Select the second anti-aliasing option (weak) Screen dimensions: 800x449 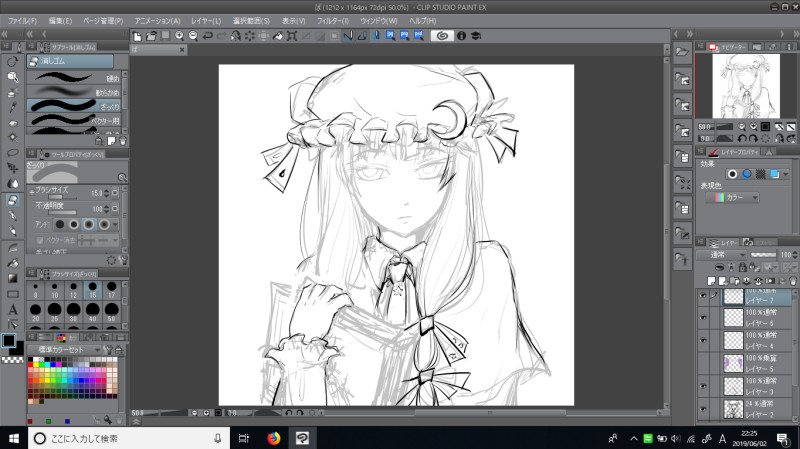point(74,224)
